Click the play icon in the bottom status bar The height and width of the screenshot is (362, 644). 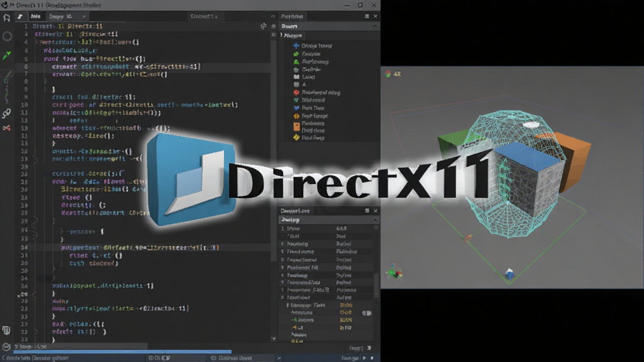point(364,358)
